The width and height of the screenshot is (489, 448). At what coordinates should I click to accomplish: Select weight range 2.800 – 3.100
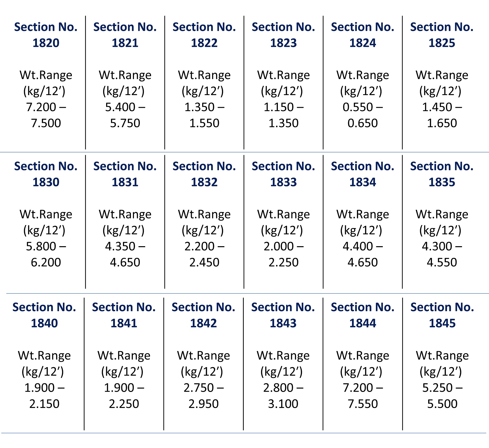(283, 396)
